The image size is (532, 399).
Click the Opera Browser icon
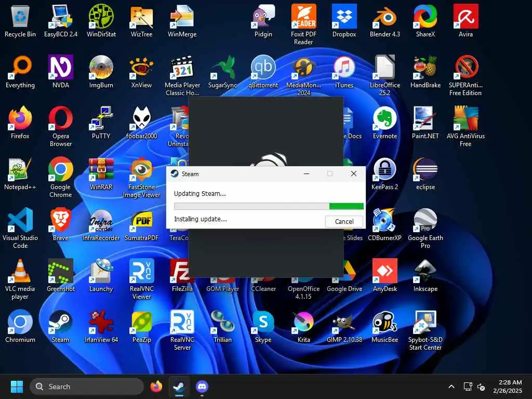tap(61, 126)
